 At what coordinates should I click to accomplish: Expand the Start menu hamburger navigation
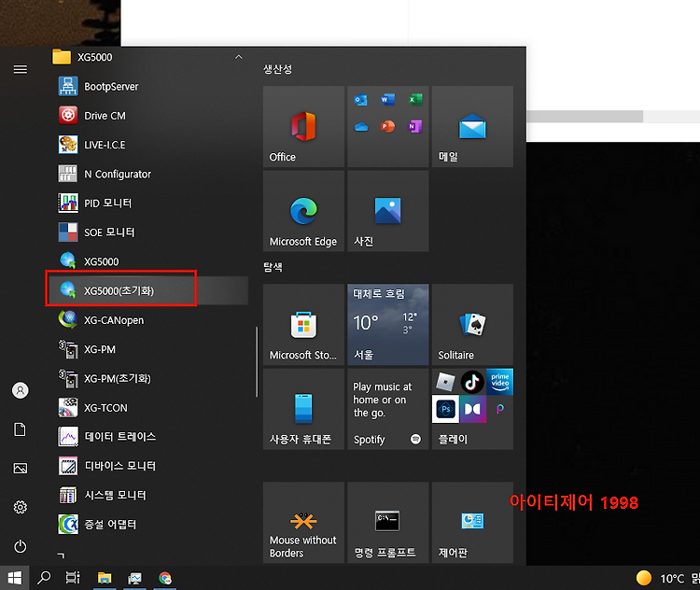click(21, 69)
